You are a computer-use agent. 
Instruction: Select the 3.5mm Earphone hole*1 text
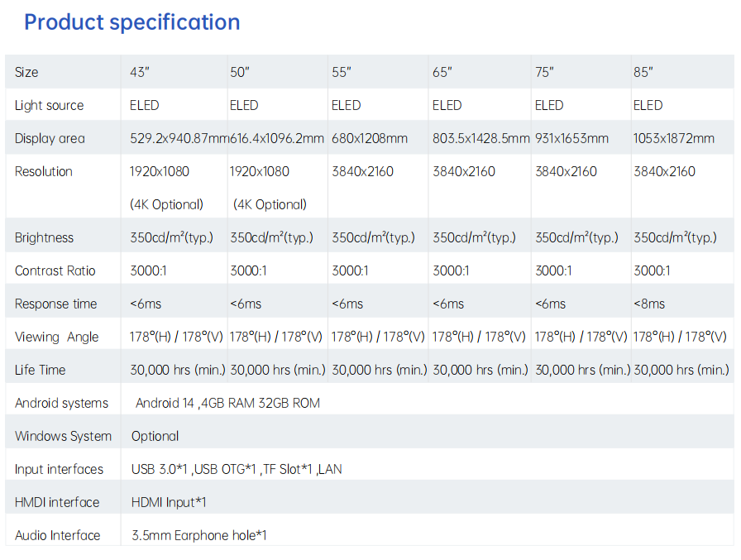point(199,535)
